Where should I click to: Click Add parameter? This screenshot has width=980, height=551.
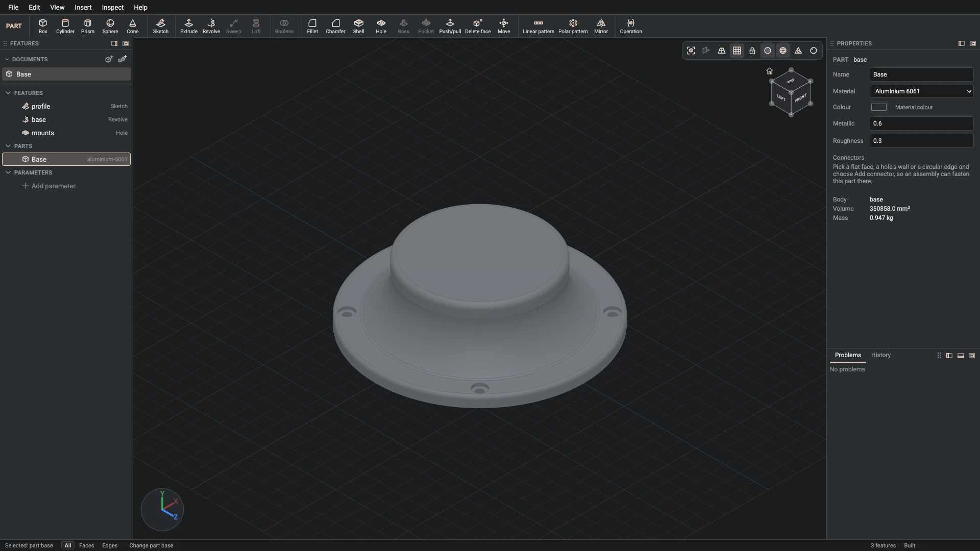(x=49, y=186)
